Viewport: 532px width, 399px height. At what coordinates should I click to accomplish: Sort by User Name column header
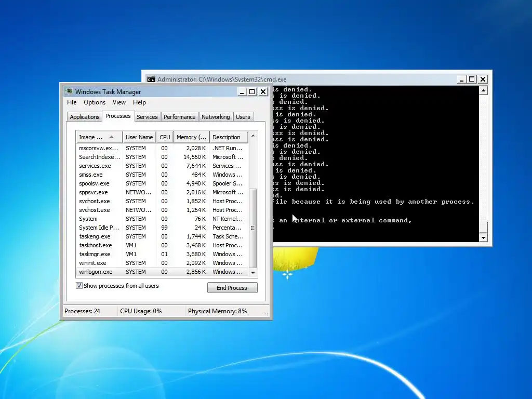pyautogui.click(x=139, y=137)
